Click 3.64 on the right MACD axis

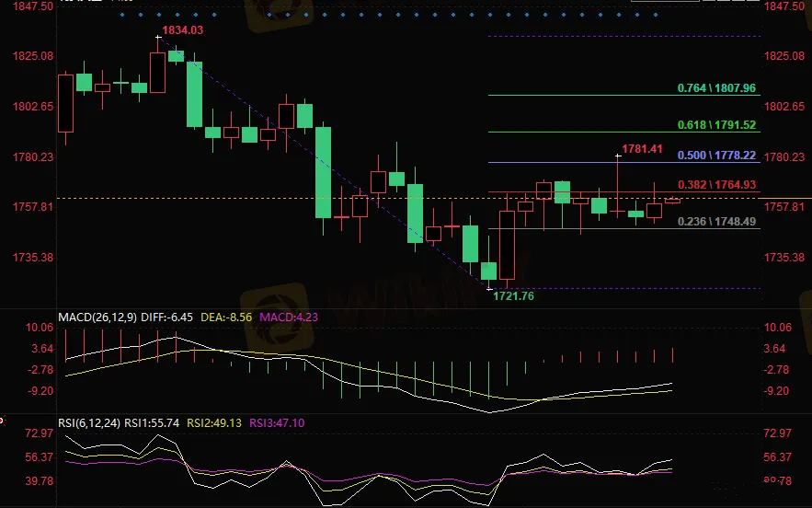coord(774,349)
